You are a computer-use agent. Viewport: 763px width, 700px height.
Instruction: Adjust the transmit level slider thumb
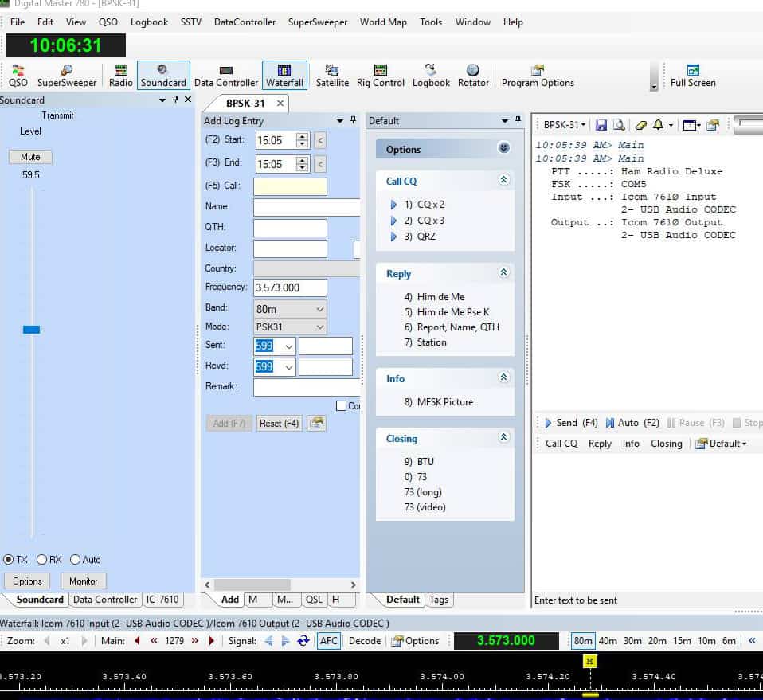point(31,330)
